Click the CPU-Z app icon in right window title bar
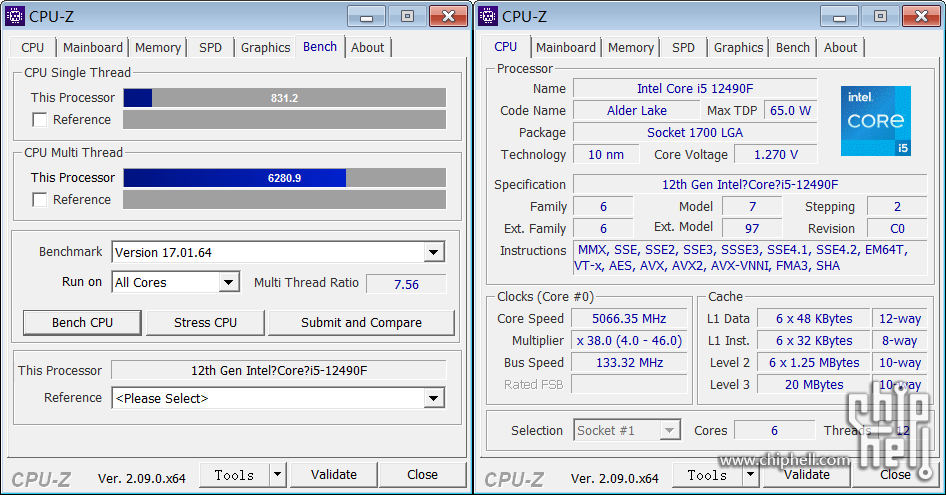 487,16
